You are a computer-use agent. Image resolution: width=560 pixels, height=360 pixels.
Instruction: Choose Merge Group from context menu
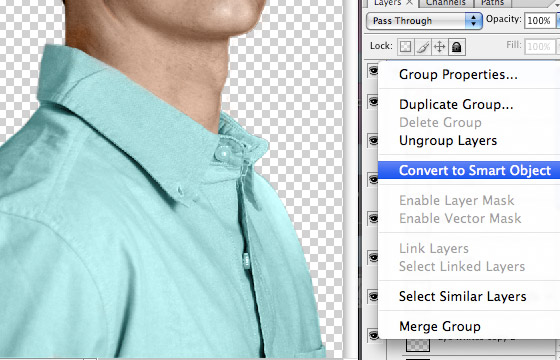coord(469,326)
